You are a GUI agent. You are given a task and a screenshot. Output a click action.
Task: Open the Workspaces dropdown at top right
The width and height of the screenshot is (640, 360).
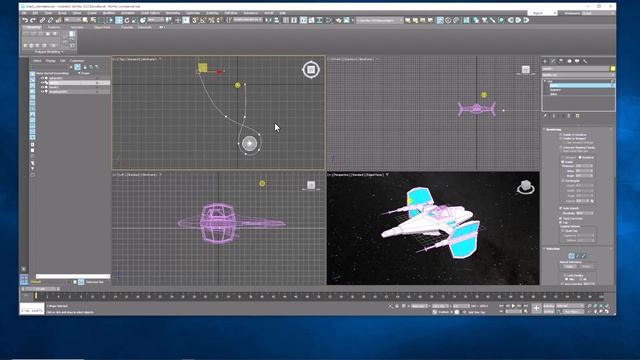tap(598, 13)
